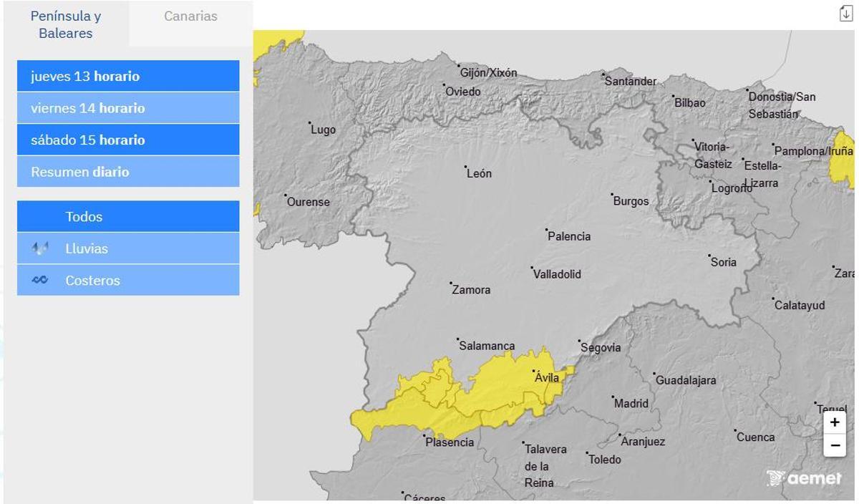Screen dimensions: 859x504
Task: Toggle the Costeros warnings filter
Action: (x=127, y=280)
